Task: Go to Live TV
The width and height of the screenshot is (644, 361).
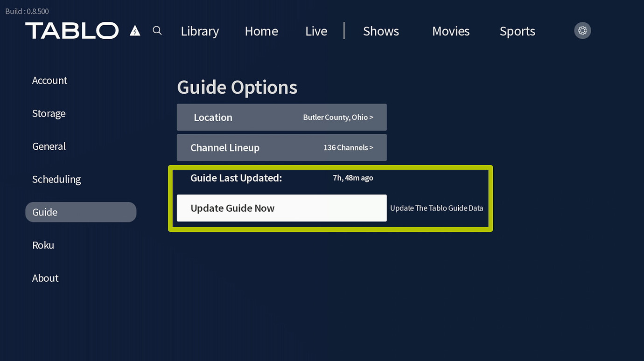Action: (x=316, y=31)
